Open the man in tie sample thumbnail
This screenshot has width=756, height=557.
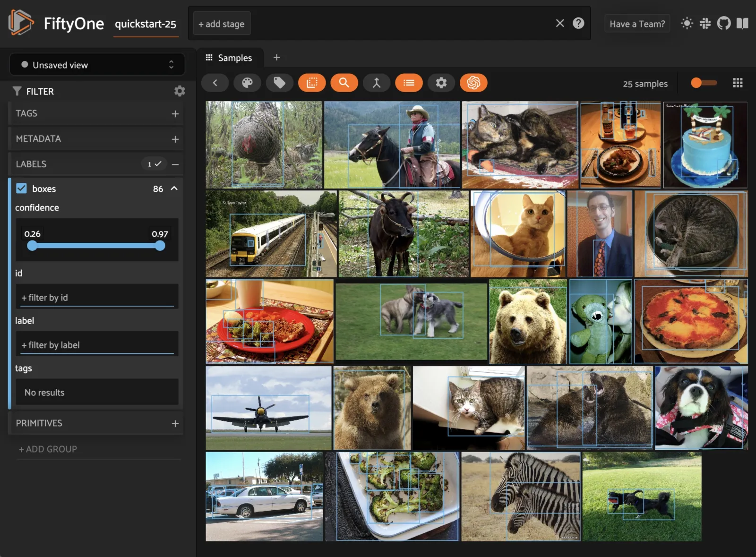(x=600, y=234)
